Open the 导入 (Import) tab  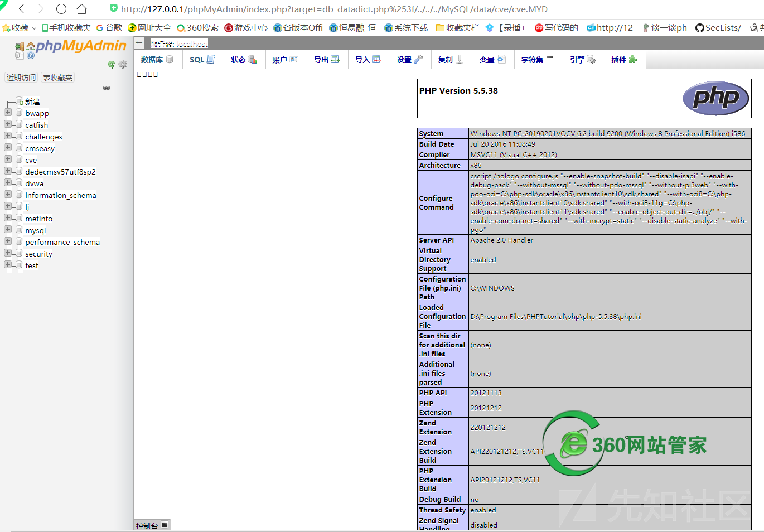[x=368, y=60]
